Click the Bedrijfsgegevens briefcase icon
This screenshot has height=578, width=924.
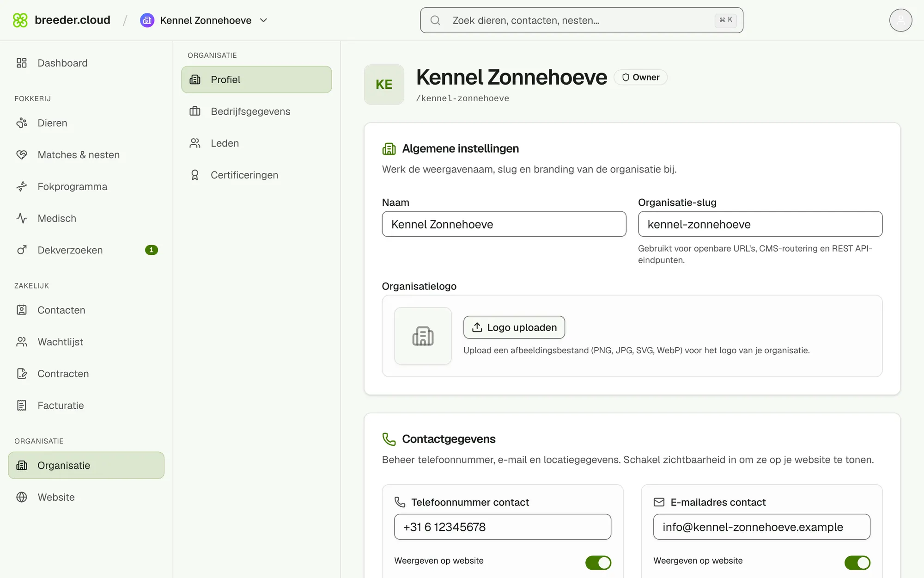(195, 111)
